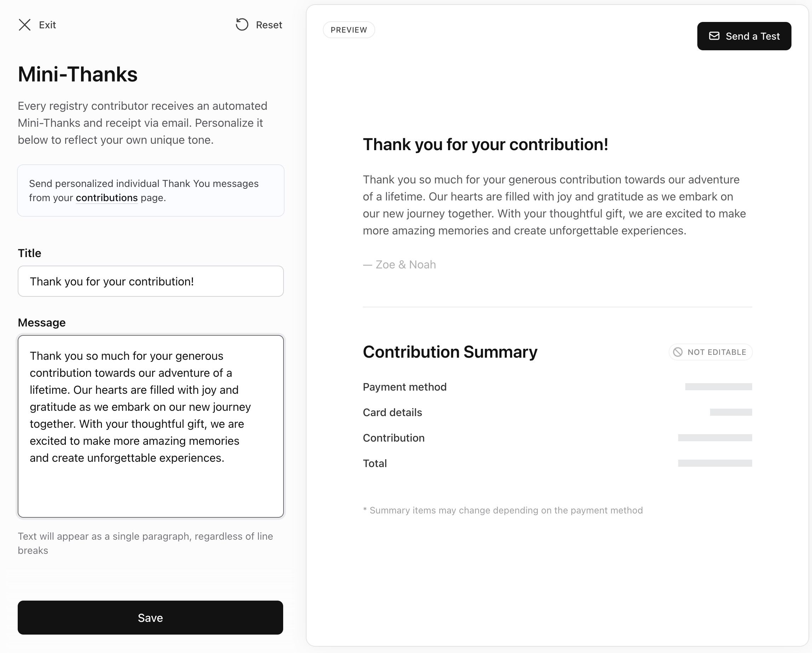Save the Mini-Thanks message
This screenshot has width=812, height=653.
pos(150,618)
